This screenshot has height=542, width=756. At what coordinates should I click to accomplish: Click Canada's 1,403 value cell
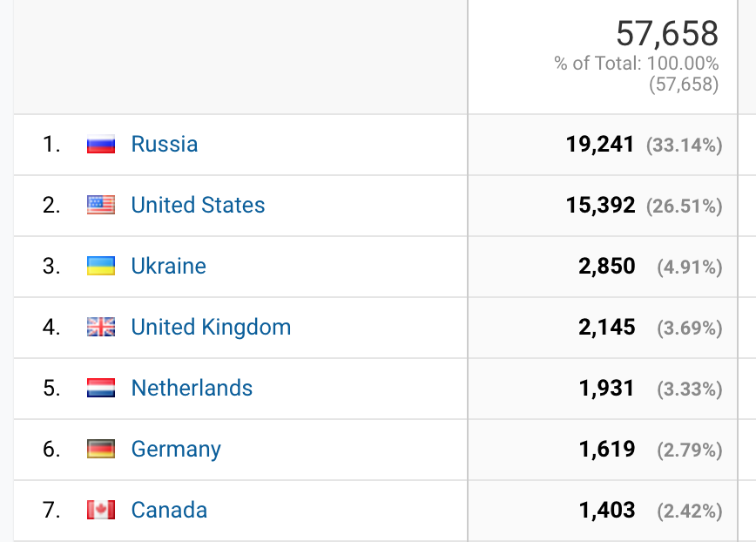click(x=606, y=511)
